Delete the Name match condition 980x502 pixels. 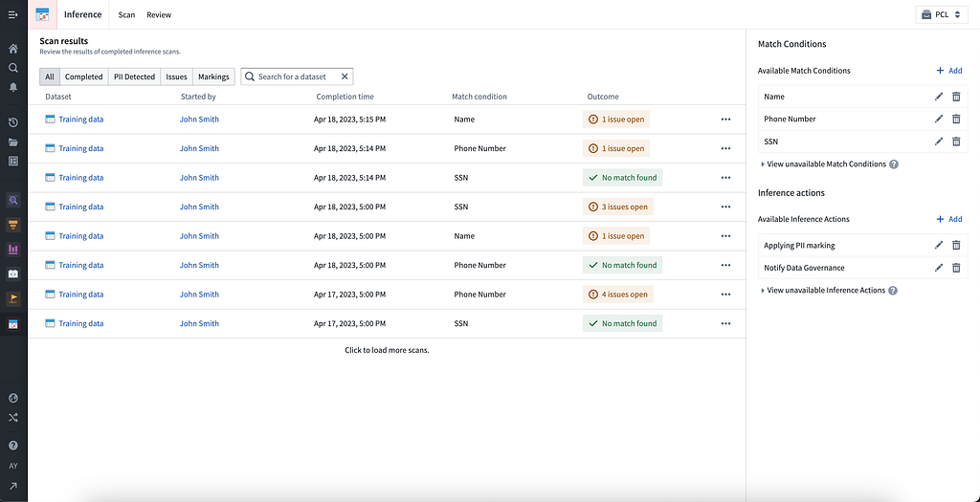click(x=956, y=97)
